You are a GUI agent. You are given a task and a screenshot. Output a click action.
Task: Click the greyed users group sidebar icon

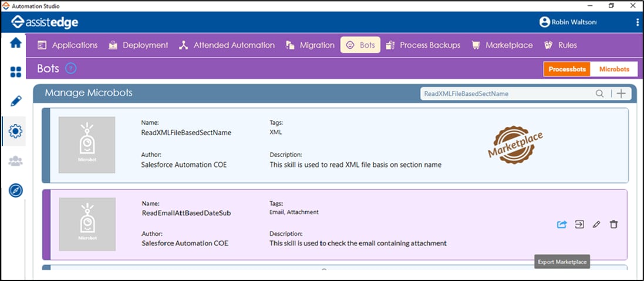16,161
